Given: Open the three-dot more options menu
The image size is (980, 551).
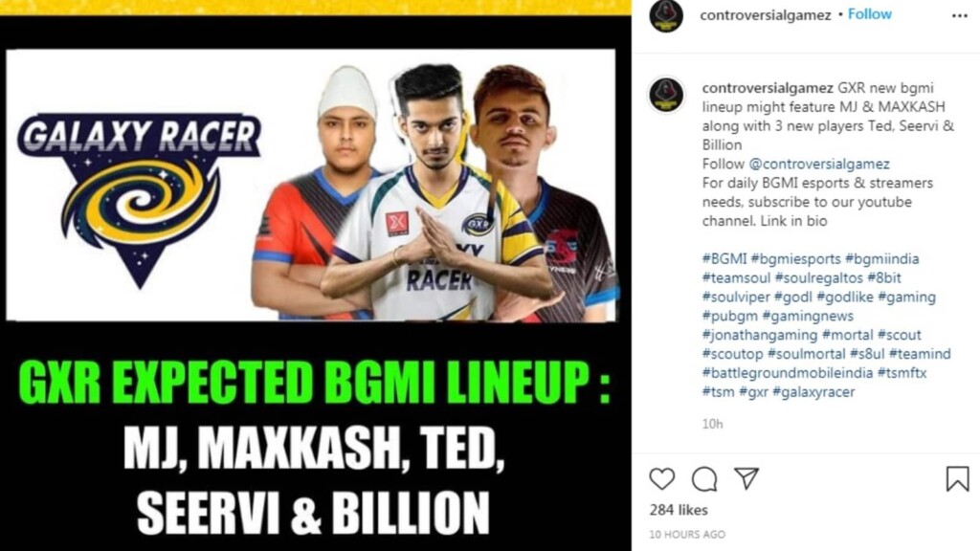Looking at the screenshot, I should [959, 15].
